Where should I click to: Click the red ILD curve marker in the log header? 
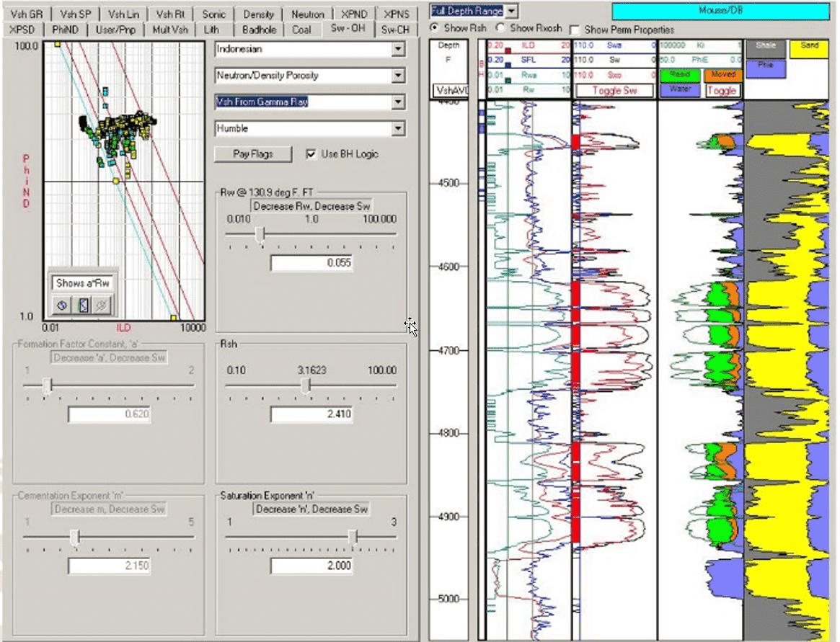tap(508, 50)
